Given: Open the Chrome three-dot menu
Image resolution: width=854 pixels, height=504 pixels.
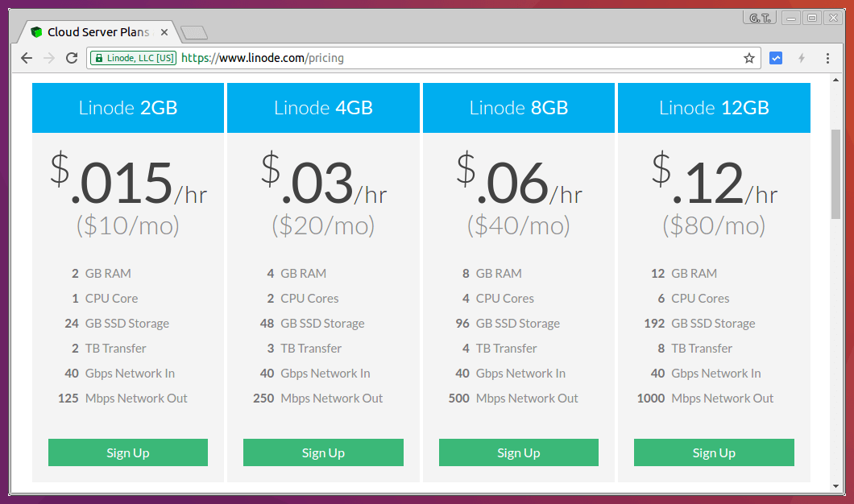Looking at the screenshot, I should point(827,57).
